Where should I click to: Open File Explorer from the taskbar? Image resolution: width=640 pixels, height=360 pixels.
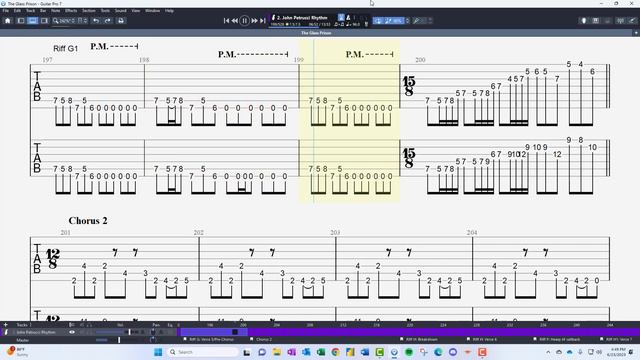(x=277, y=352)
